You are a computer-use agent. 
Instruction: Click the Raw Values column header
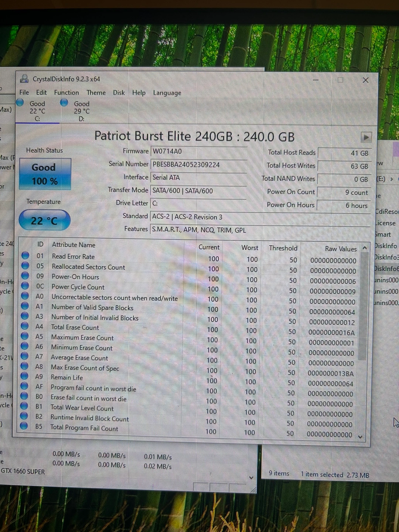point(341,249)
